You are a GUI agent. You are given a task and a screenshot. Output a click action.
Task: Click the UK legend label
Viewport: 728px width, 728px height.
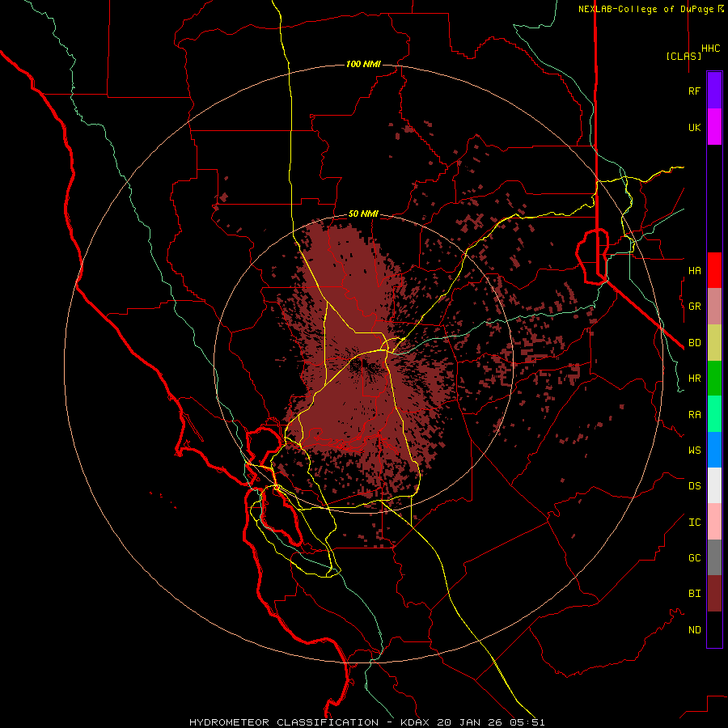[x=694, y=128]
